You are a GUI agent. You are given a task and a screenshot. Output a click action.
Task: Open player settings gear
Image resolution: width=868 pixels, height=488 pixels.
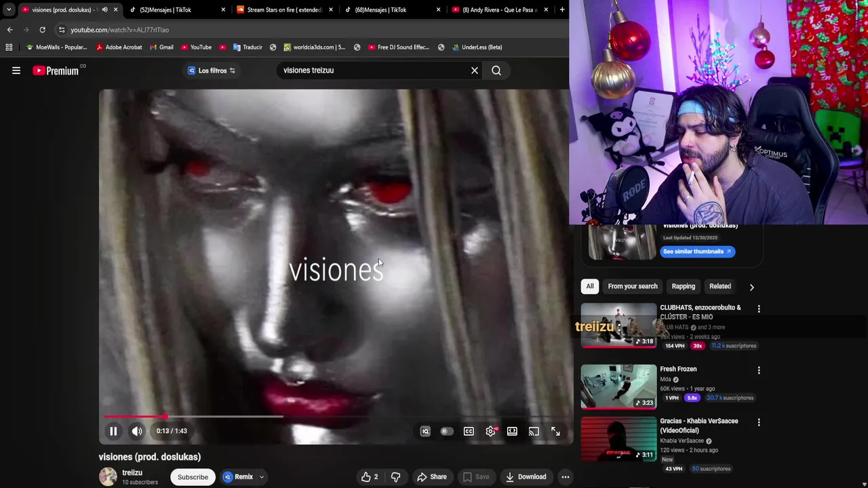coord(490,431)
